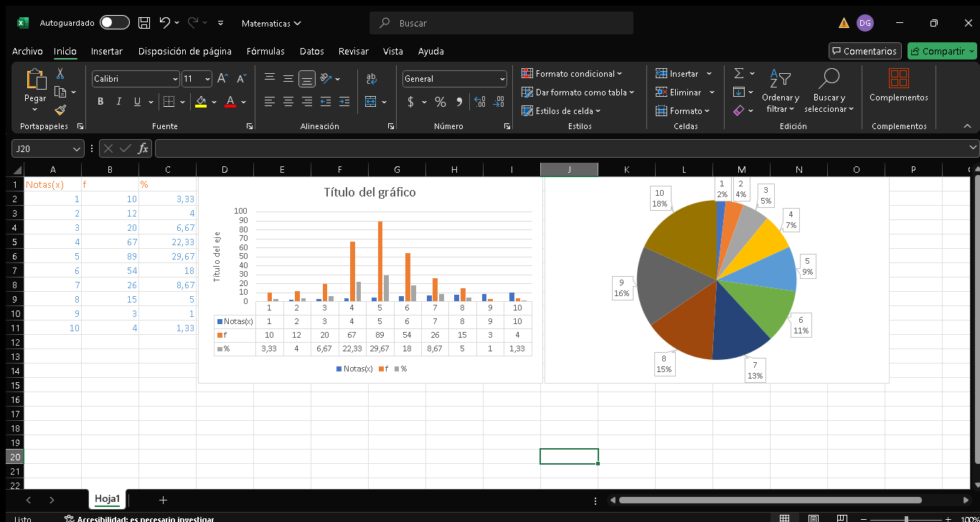The height and width of the screenshot is (522, 980).
Task: Apply percent style with % icon
Action: point(440,102)
